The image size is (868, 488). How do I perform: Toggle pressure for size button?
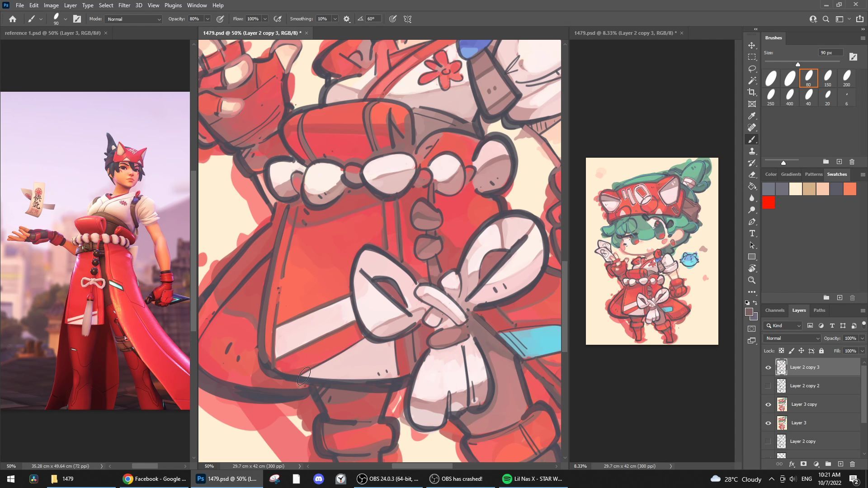click(393, 19)
